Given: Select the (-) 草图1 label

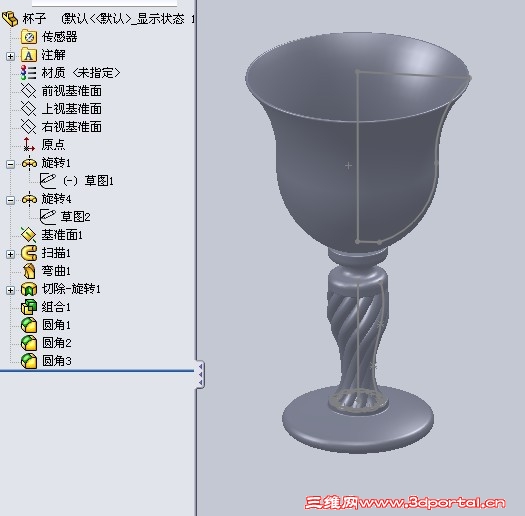Looking at the screenshot, I should pos(88,181).
